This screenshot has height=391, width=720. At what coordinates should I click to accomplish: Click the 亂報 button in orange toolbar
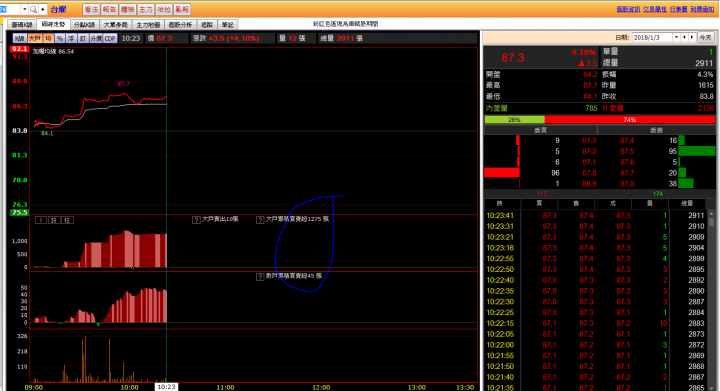click(182, 9)
